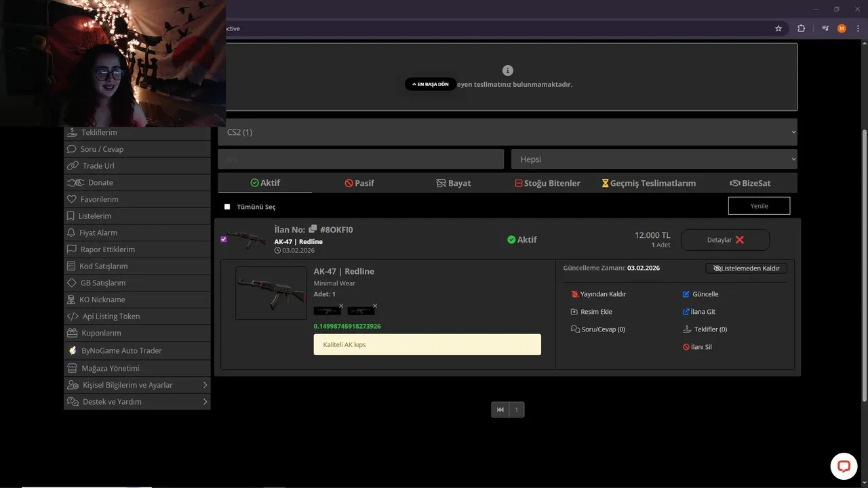Remove the first small uploaded image
This screenshot has width=868, height=488.
click(341, 306)
